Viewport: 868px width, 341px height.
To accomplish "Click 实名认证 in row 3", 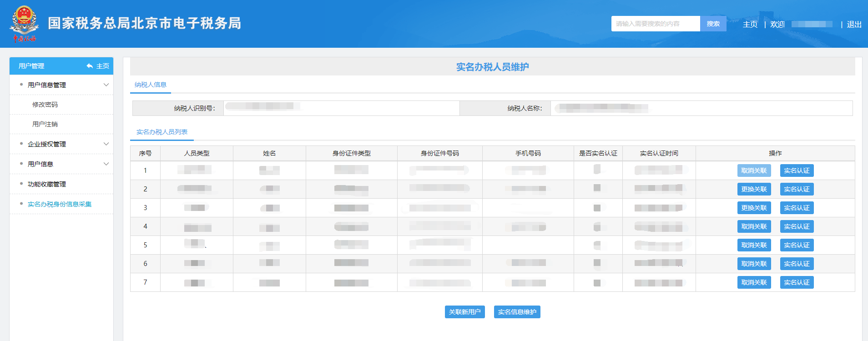I will pyautogui.click(x=797, y=208).
